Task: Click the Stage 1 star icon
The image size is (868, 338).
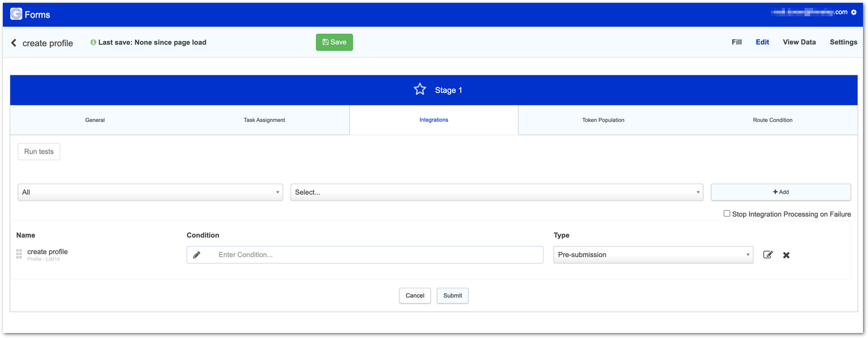Action: point(420,89)
